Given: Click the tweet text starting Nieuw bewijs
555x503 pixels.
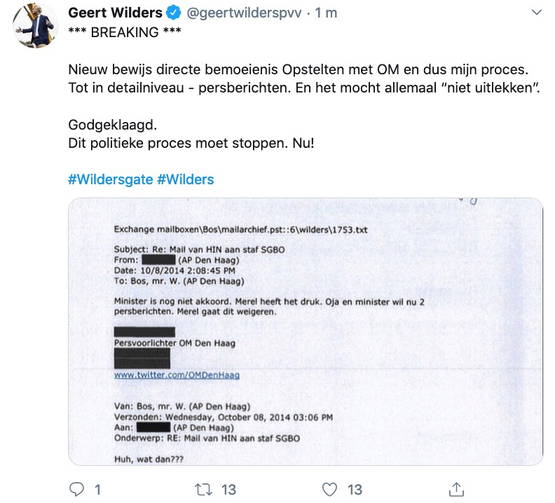Looking at the screenshot, I should click(x=304, y=79).
